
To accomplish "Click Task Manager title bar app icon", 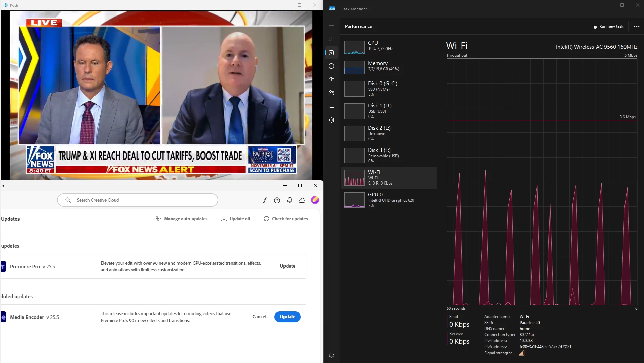I will point(332,8).
